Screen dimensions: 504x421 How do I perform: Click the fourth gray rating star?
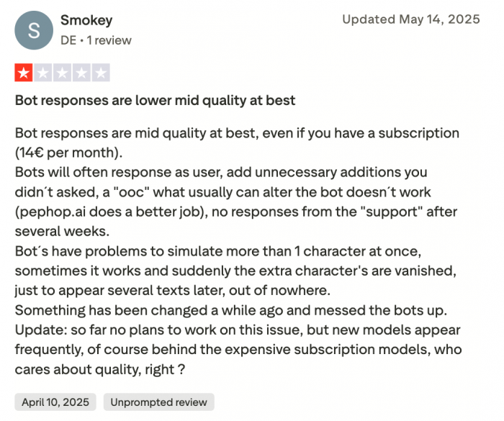(81, 73)
